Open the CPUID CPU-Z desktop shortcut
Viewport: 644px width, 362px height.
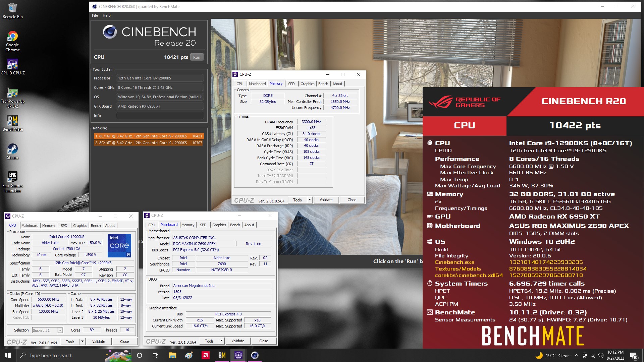pos(12,67)
